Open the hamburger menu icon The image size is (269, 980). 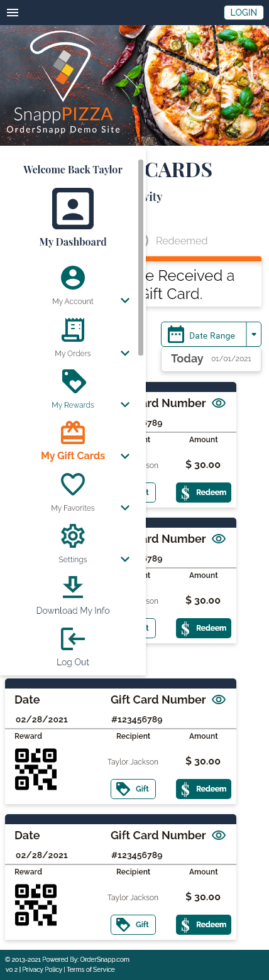(13, 13)
